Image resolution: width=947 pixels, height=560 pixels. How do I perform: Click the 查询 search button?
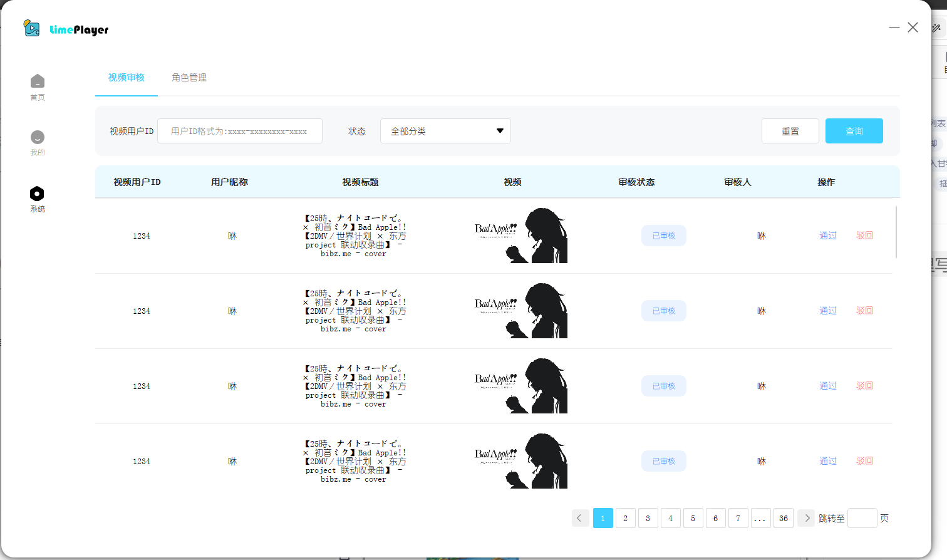(x=854, y=131)
